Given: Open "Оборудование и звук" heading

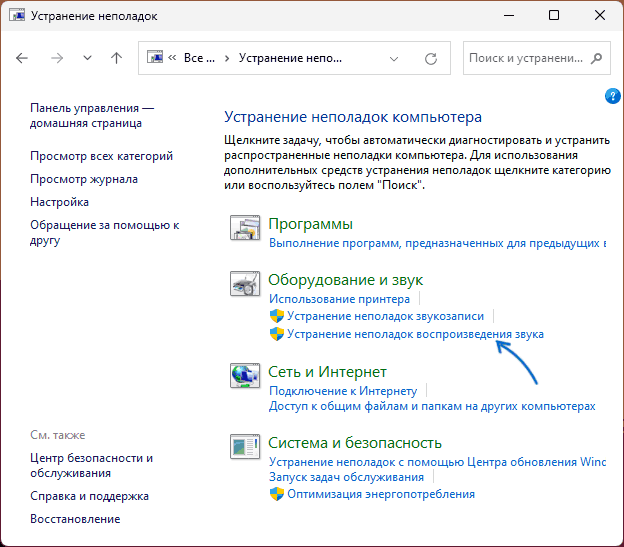Looking at the screenshot, I should pyautogui.click(x=345, y=280).
